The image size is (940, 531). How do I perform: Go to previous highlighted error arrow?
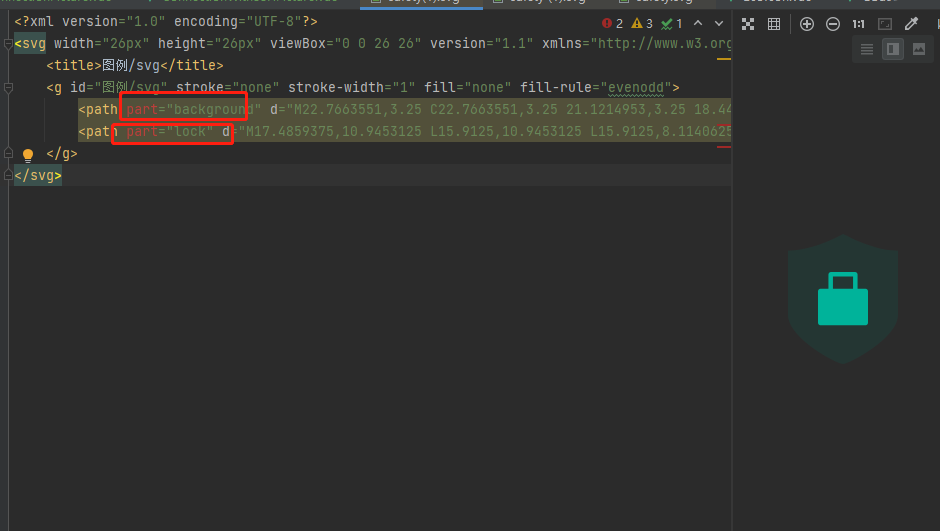click(698, 23)
